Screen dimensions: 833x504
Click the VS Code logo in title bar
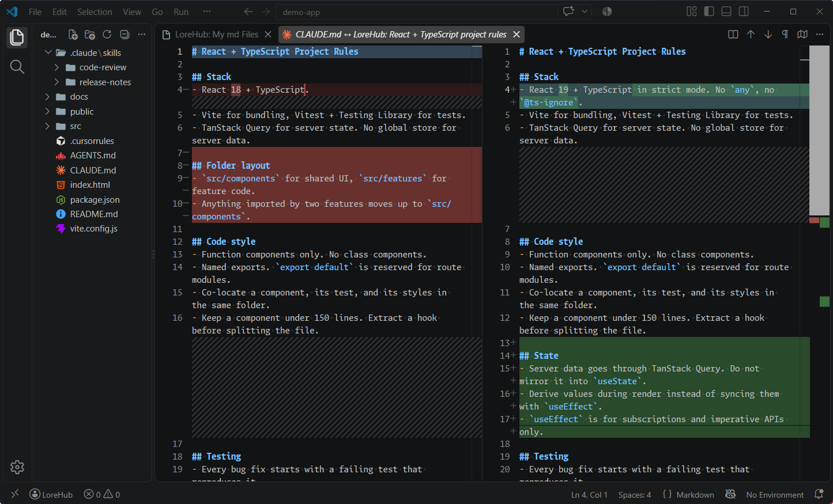(12, 12)
